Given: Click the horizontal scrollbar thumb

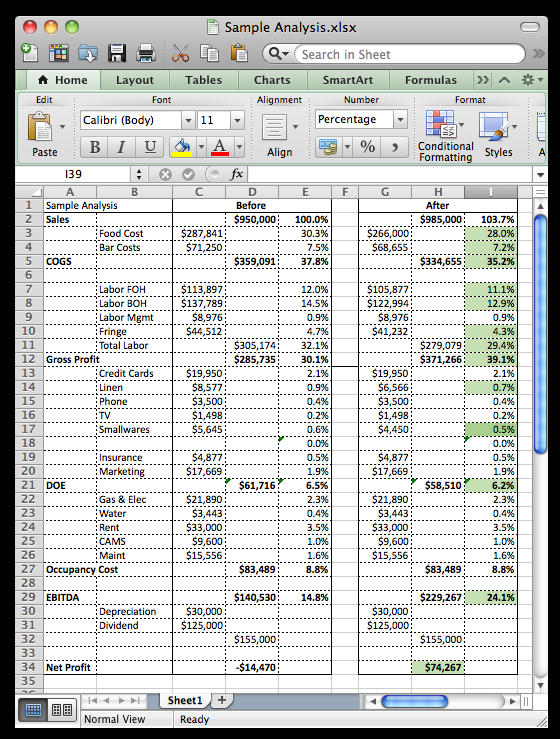Looking at the screenshot, I should coord(414,701).
